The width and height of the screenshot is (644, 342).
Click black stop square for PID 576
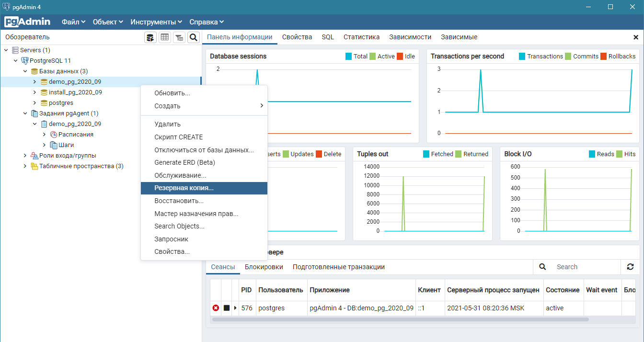[227, 308]
